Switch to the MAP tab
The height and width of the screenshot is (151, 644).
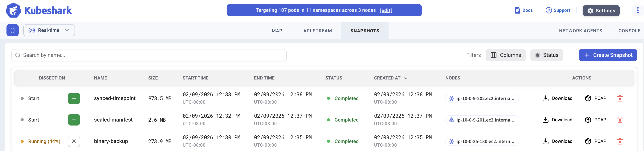tap(277, 31)
